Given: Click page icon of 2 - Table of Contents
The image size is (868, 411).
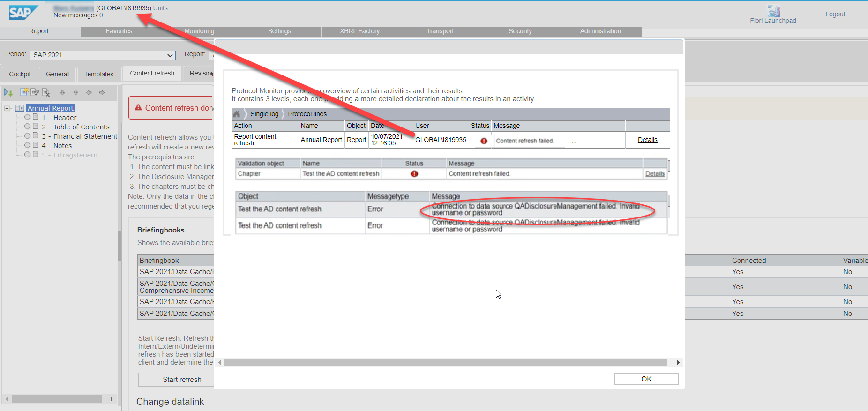Looking at the screenshot, I should pyautogui.click(x=36, y=127).
